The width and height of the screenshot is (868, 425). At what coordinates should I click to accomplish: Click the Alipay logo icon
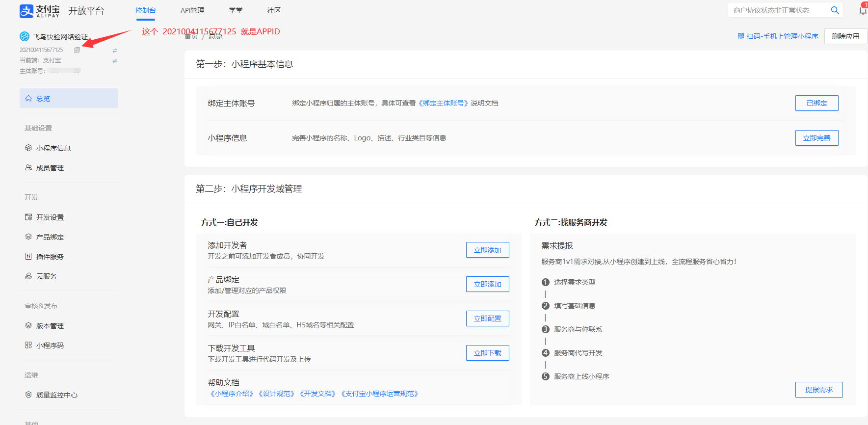coord(26,11)
